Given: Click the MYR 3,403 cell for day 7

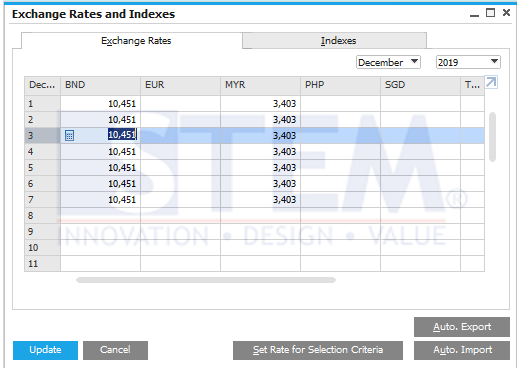Looking at the screenshot, I should (x=260, y=200).
